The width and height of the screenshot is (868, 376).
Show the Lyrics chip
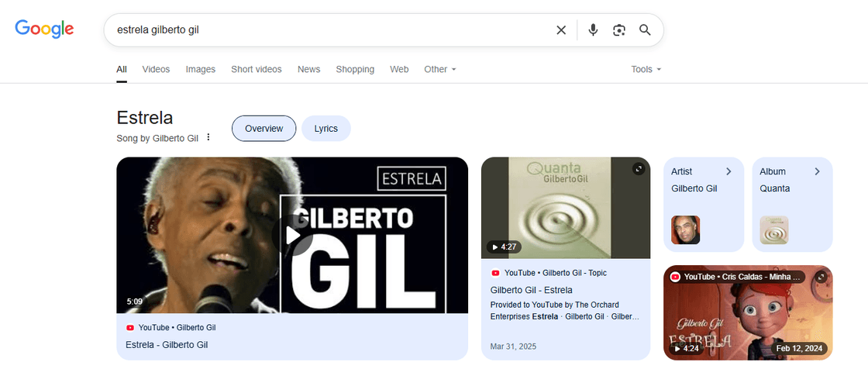pyautogui.click(x=326, y=129)
